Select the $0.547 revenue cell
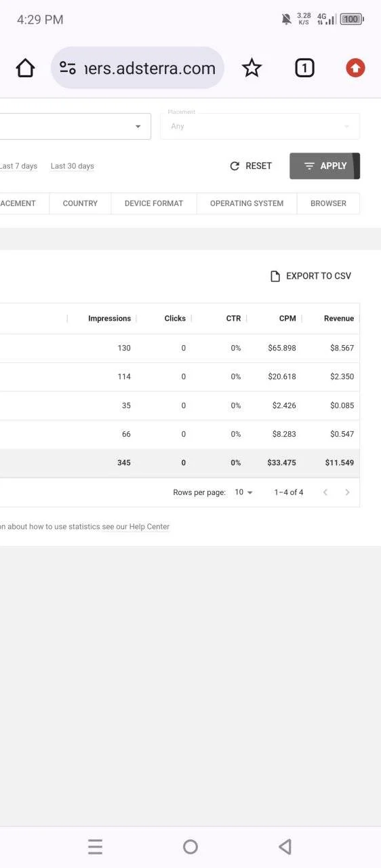The height and width of the screenshot is (868, 381). pyautogui.click(x=342, y=434)
